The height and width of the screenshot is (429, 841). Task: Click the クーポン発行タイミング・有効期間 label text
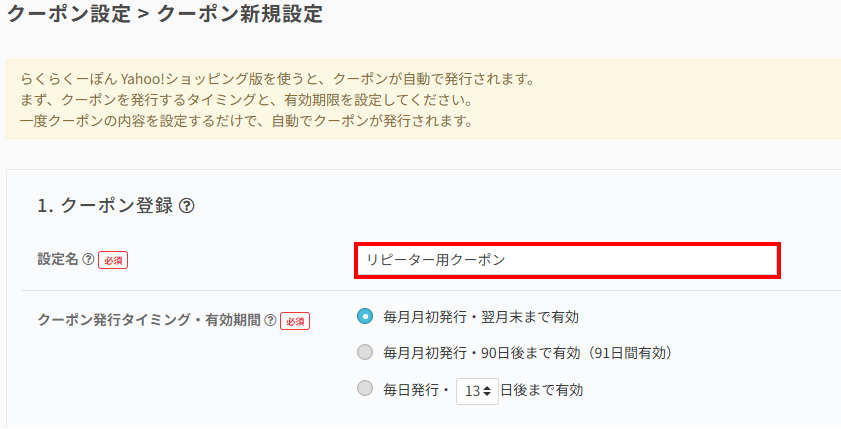coord(149,321)
